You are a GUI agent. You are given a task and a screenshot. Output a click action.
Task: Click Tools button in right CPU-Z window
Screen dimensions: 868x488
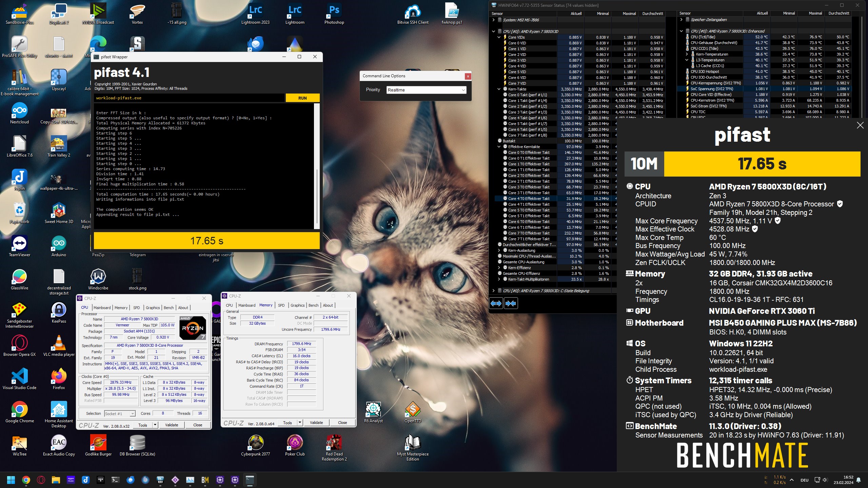point(288,423)
